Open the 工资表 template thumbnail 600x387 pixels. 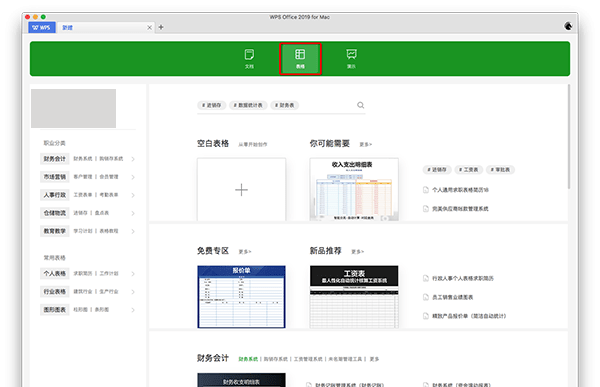point(354,297)
